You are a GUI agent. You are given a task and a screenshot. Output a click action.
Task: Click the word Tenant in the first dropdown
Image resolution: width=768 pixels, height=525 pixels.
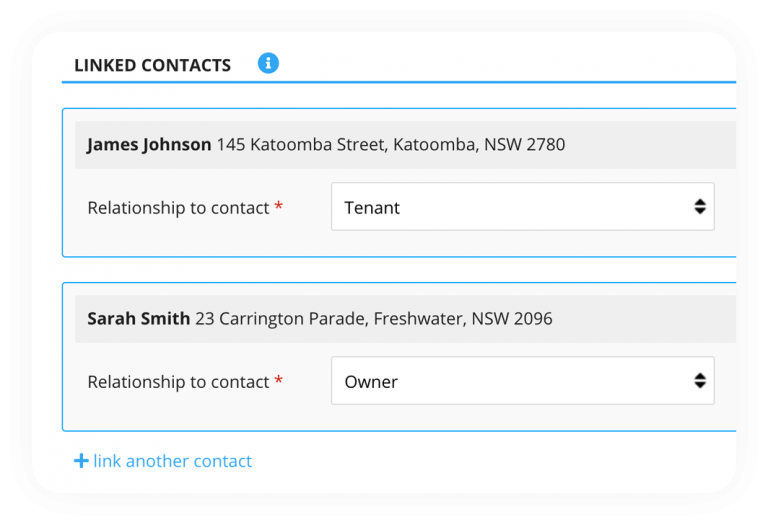[372, 208]
